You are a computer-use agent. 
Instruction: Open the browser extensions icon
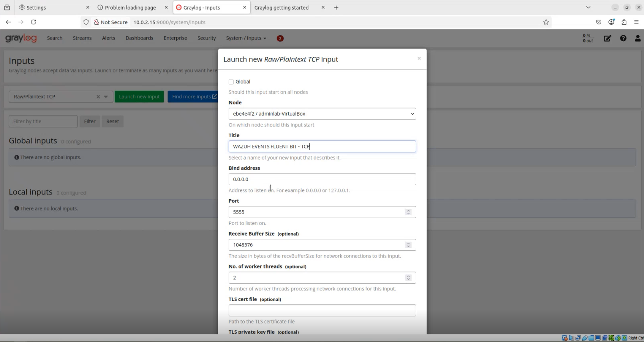624,22
